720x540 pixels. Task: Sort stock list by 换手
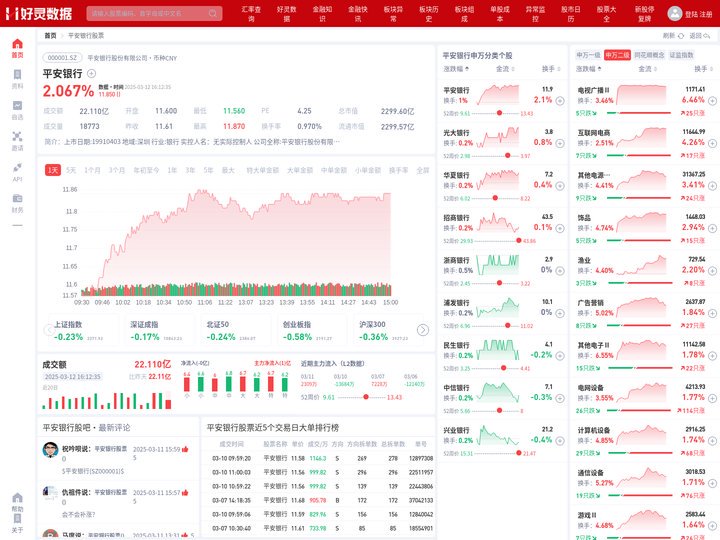pyautogui.click(x=551, y=69)
